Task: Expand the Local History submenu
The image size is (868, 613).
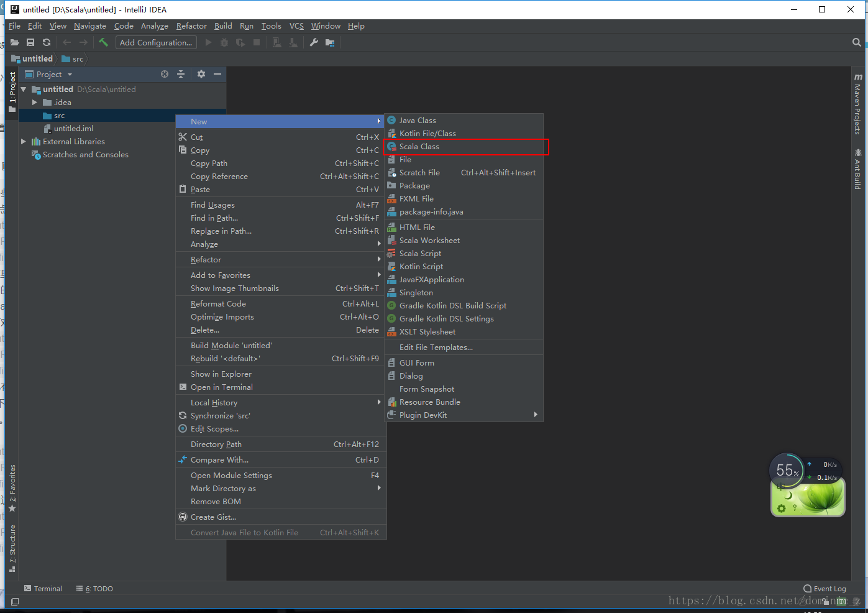Action: coord(281,403)
